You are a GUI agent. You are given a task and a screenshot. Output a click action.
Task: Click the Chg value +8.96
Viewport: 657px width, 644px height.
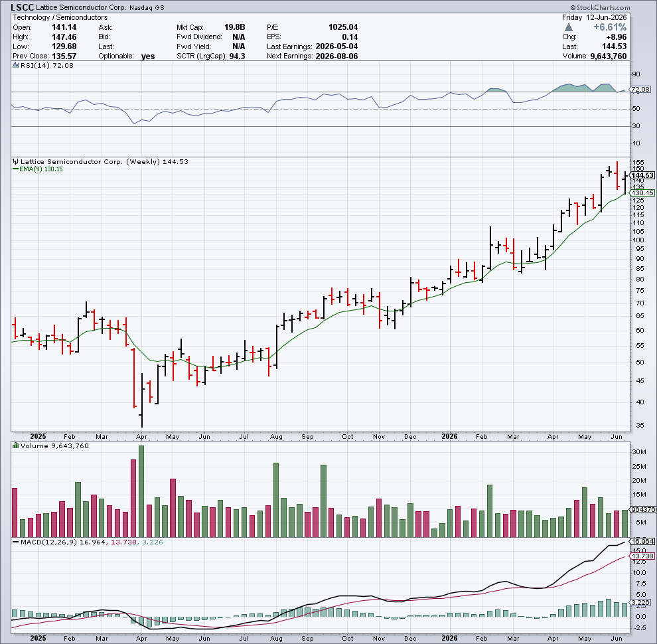617,37
